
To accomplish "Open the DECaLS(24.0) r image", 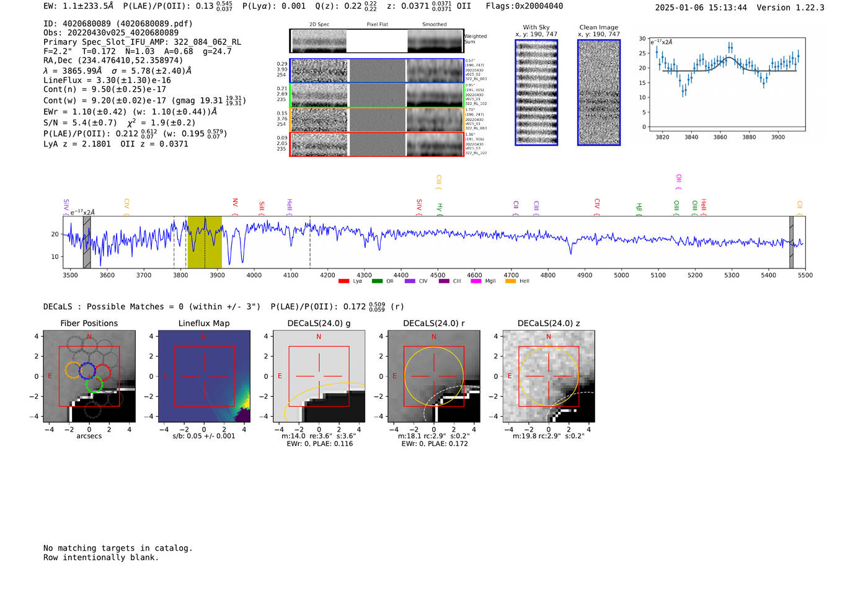I will (x=433, y=376).
